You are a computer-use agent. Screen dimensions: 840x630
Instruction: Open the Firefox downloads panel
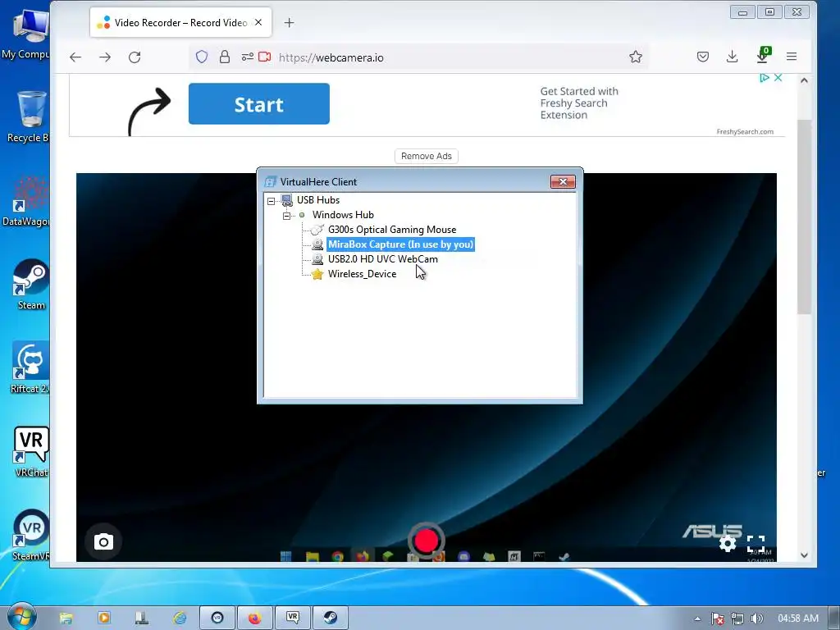732,57
